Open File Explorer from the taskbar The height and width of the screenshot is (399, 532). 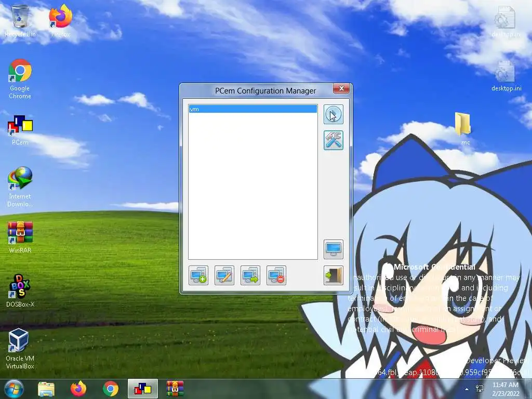46,389
